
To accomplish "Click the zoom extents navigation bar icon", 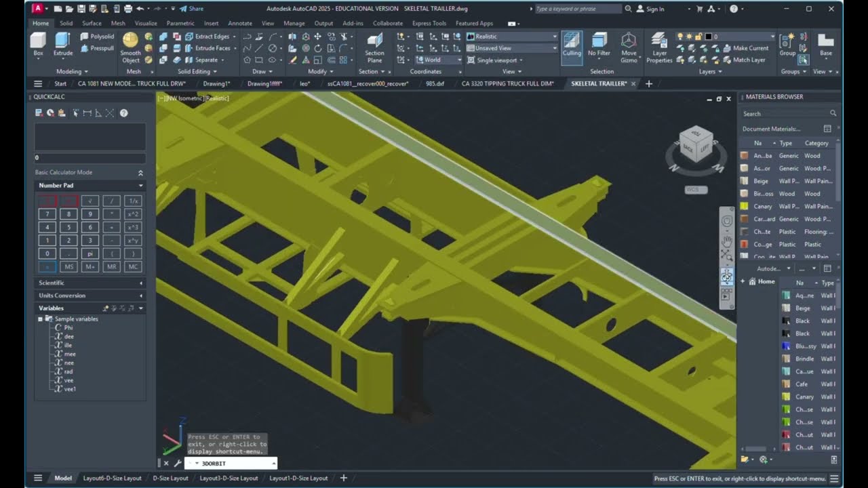I will pyautogui.click(x=726, y=256).
